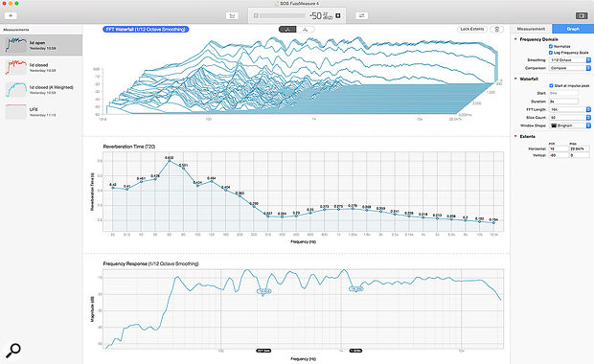
Task: Click the Lock Extents button
Action: pos(472,29)
